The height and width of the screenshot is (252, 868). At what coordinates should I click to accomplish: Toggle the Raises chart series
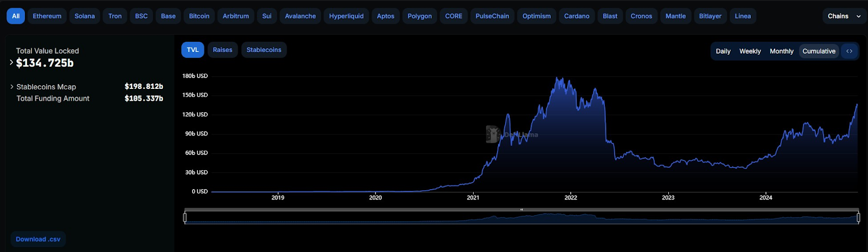pos(222,50)
